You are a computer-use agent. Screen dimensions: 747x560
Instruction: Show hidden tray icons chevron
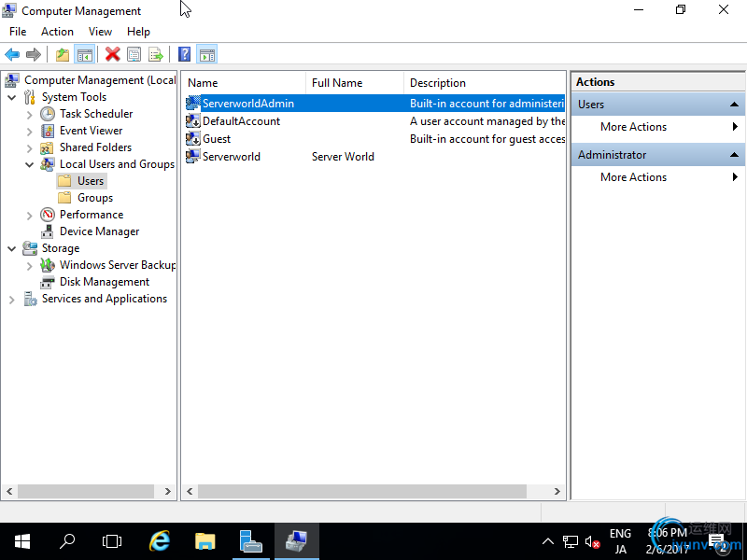click(548, 541)
